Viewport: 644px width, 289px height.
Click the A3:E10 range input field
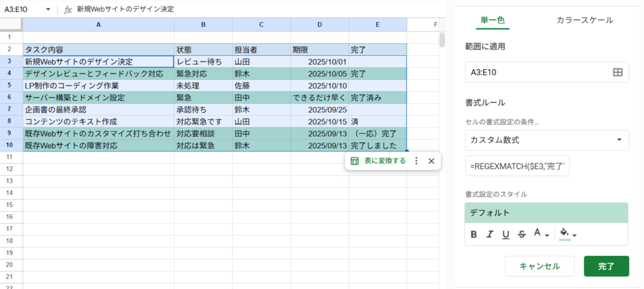[538, 73]
